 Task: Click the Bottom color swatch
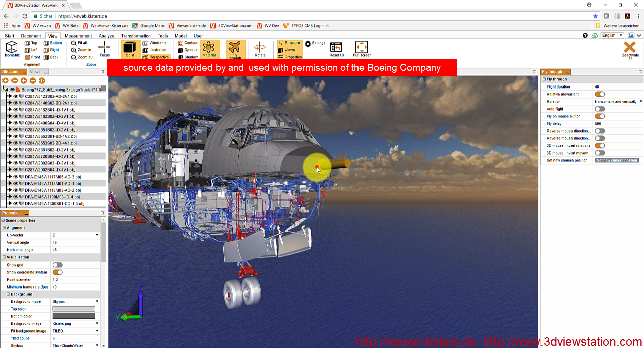(74, 316)
